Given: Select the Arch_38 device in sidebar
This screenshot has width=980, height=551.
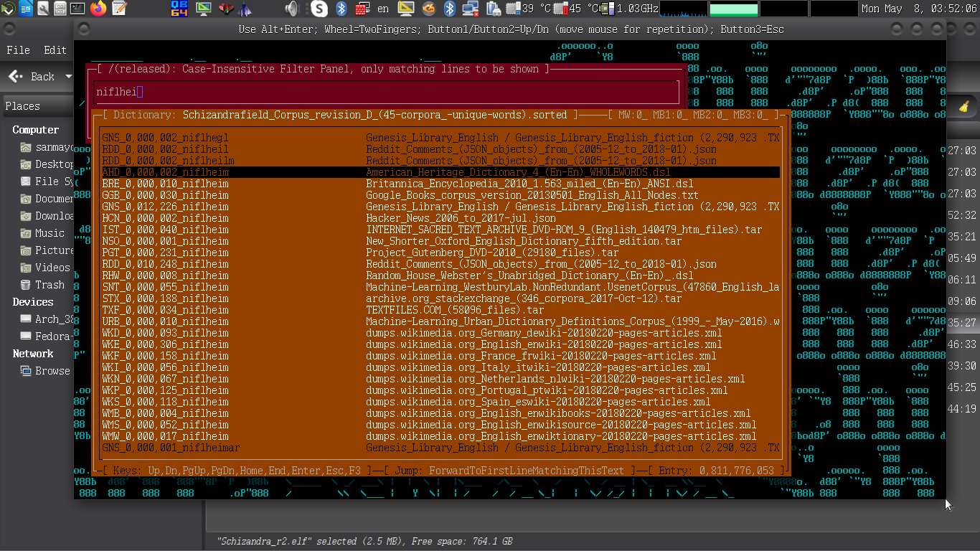Looking at the screenshot, I should [x=47, y=319].
